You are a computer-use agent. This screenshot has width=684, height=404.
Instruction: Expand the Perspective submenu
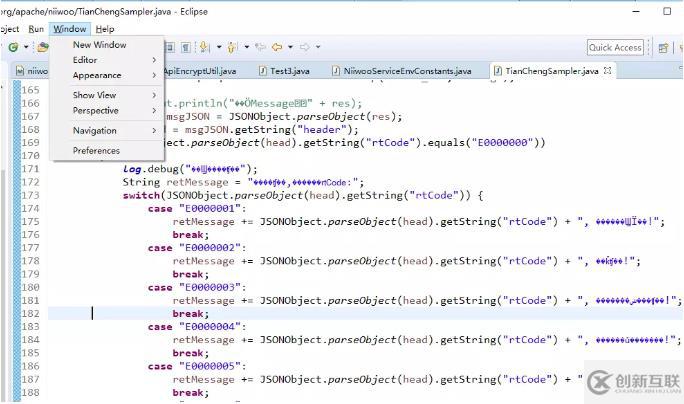pyautogui.click(x=107, y=110)
